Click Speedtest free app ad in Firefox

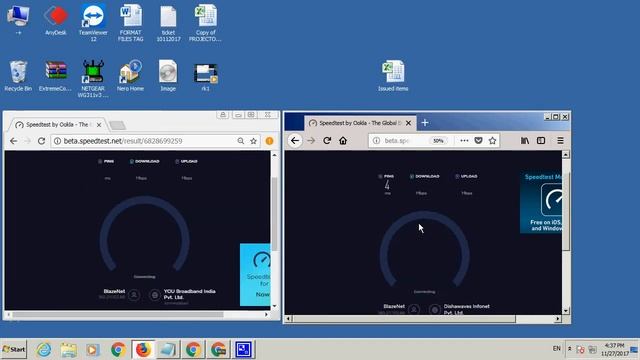(541, 202)
